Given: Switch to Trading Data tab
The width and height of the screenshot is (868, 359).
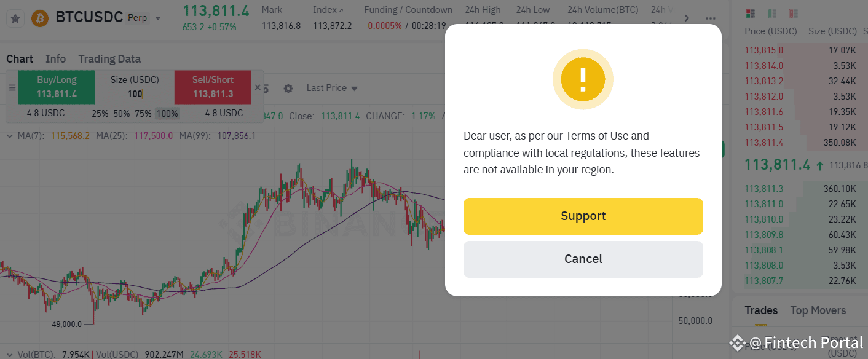Looking at the screenshot, I should 109,59.
